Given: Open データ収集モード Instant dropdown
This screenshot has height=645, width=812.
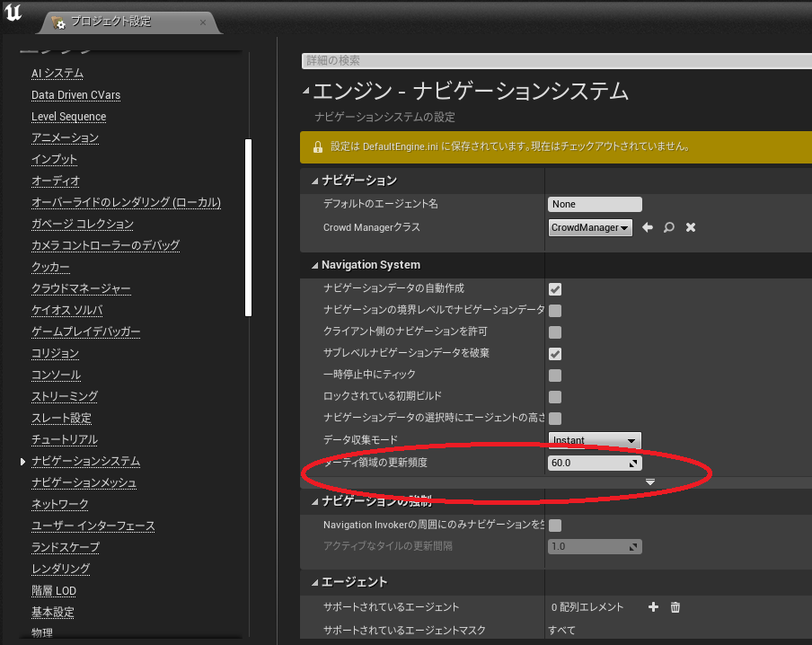Looking at the screenshot, I should [595, 440].
